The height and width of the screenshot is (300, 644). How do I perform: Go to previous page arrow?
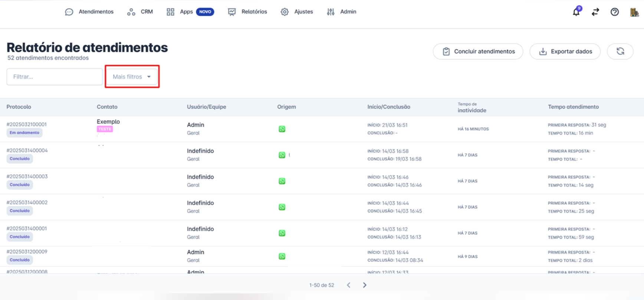tap(349, 285)
